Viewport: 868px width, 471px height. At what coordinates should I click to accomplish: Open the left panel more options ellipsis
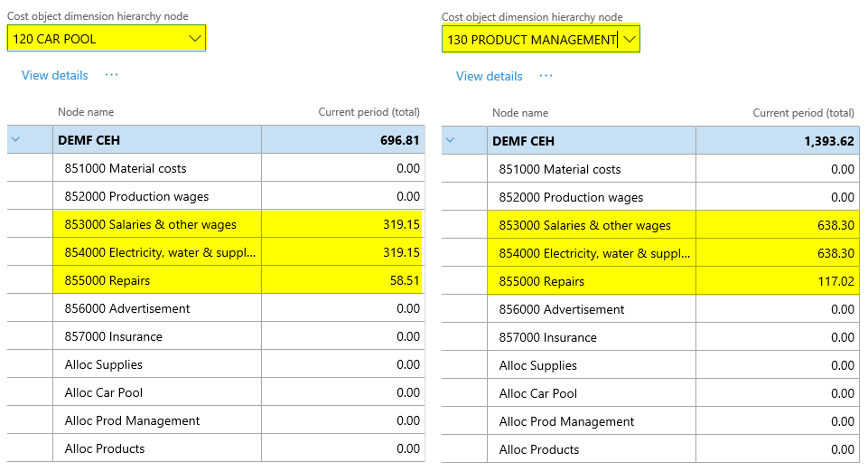111,75
